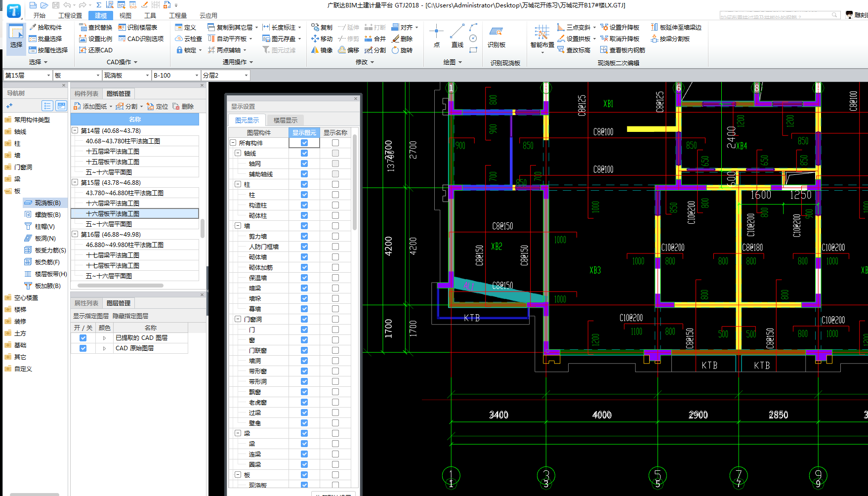
Task: Open 查找替换 find and replace
Action: tap(95, 27)
